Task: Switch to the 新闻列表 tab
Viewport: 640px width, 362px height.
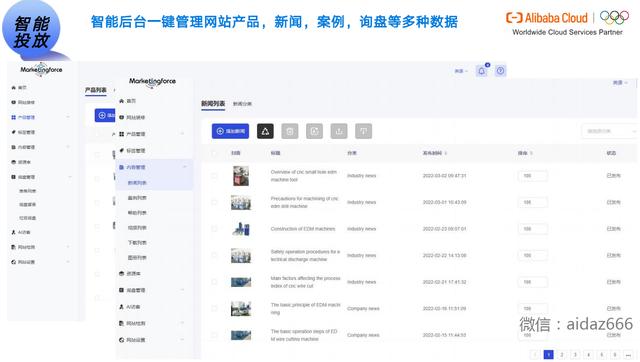Action: (213, 104)
